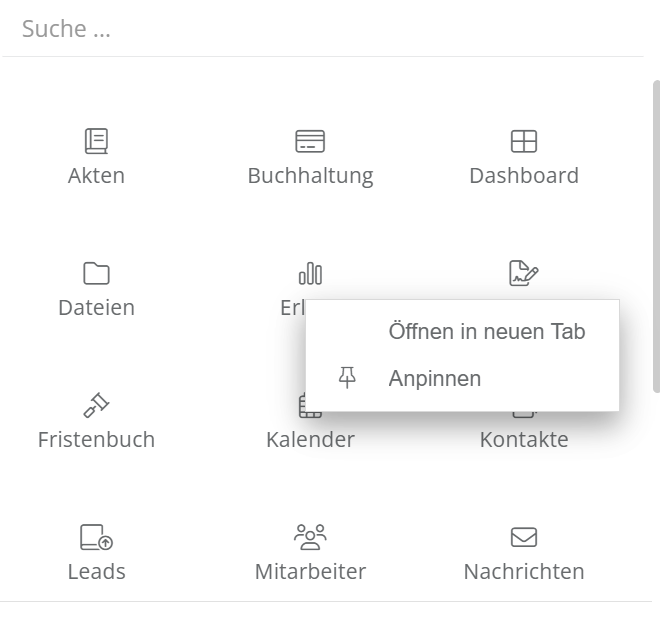Open the Dashboard grid icon
The width and height of the screenshot is (660, 628).
point(524,141)
